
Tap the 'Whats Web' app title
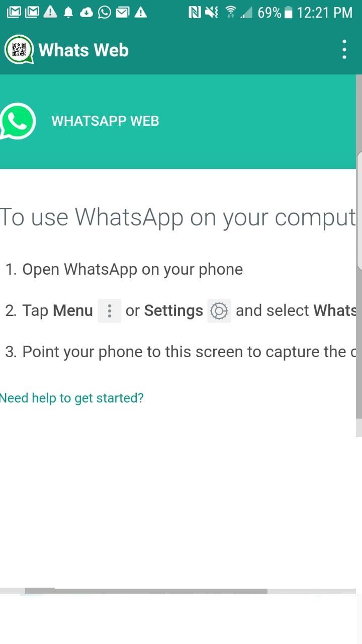pos(83,50)
